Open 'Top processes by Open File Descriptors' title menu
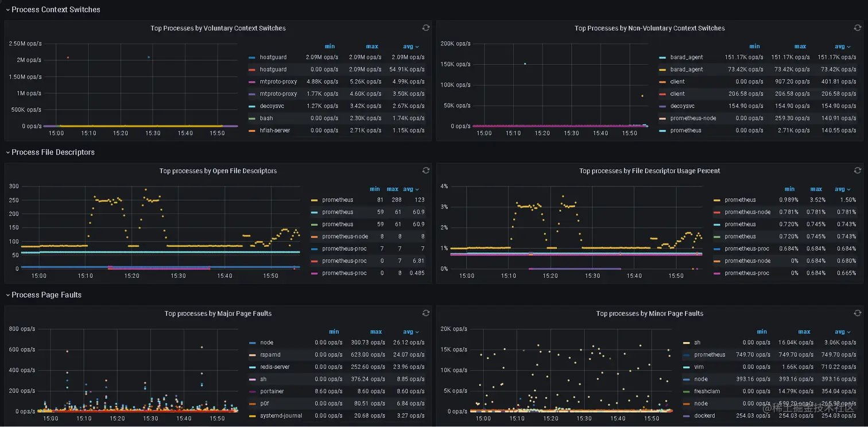868x427 pixels. click(x=218, y=170)
